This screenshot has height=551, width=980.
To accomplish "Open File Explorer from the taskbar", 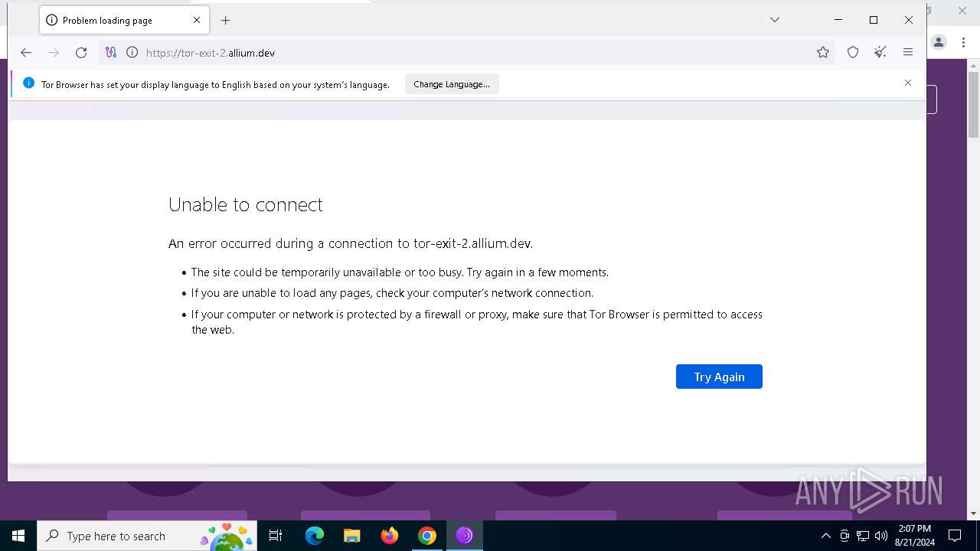I will (352, 536).
